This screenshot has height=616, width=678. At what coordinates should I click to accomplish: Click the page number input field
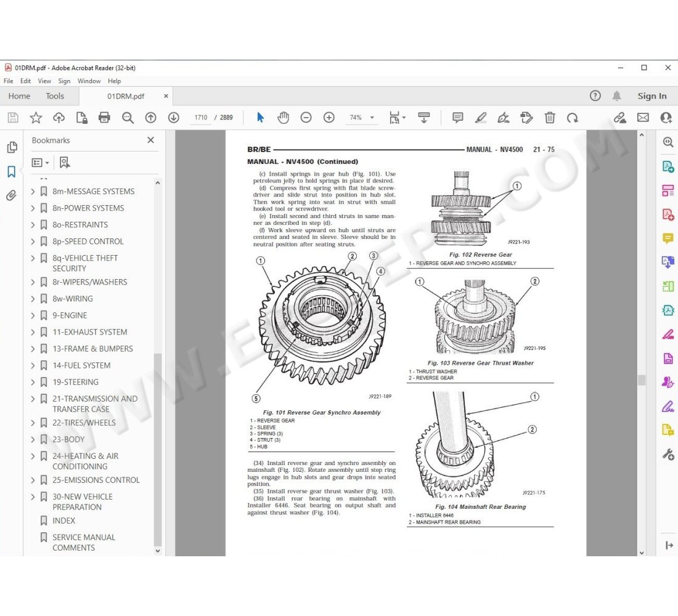coord(200,118)
